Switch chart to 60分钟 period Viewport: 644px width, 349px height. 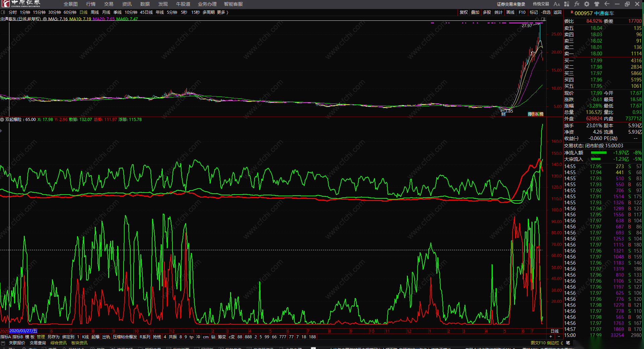[x=70, y=12]
